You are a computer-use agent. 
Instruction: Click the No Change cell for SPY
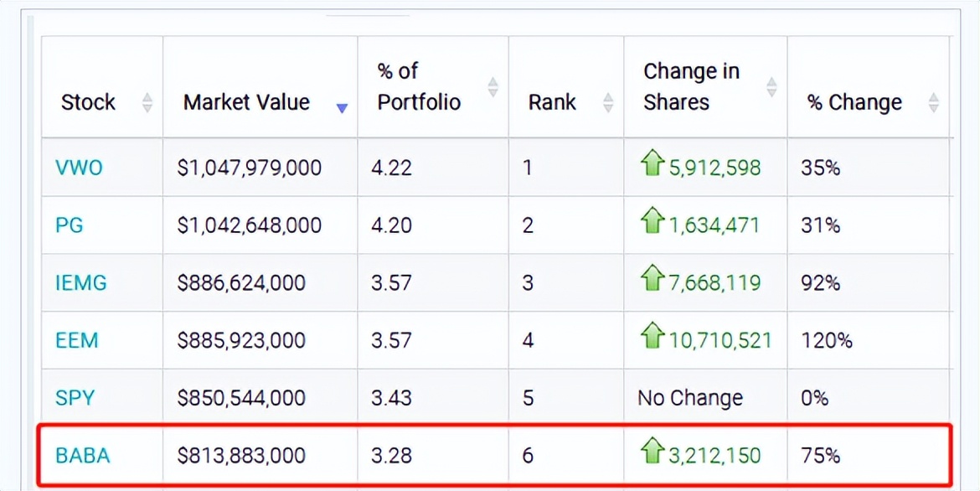click(x=690, y=398)
